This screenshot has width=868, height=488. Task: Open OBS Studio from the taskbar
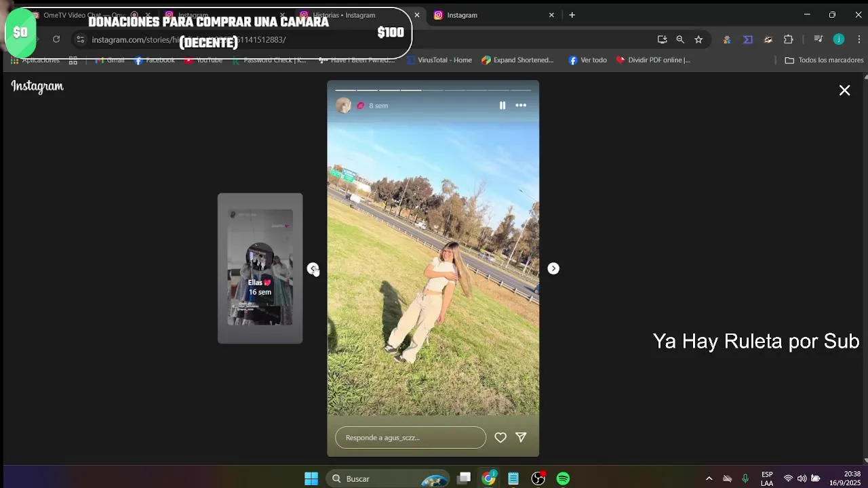(x=538, y=479)
